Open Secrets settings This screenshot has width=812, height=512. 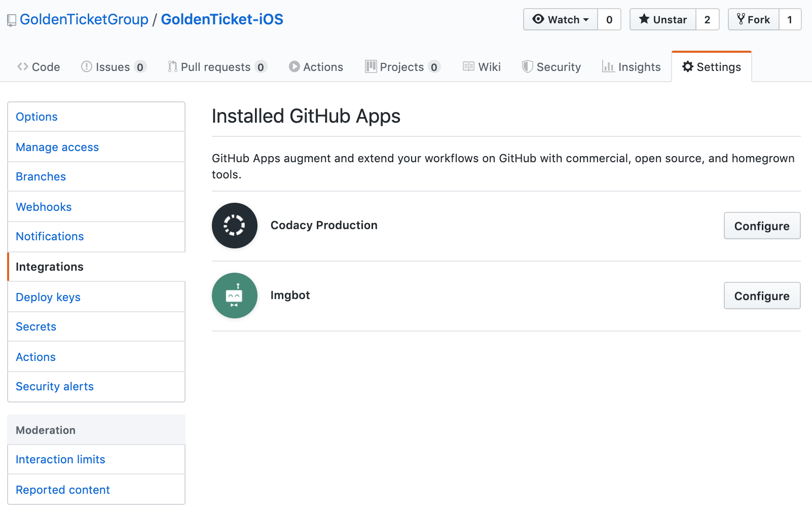(96, 326)
